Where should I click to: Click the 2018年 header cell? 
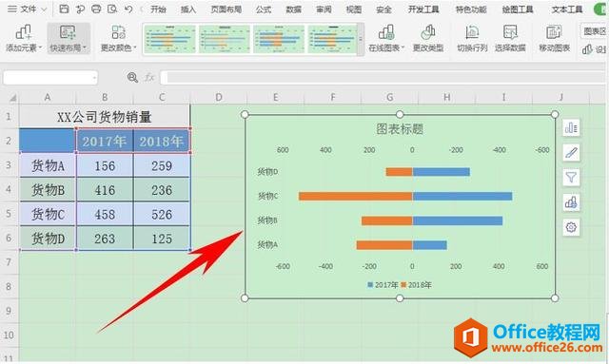(162, 141)
